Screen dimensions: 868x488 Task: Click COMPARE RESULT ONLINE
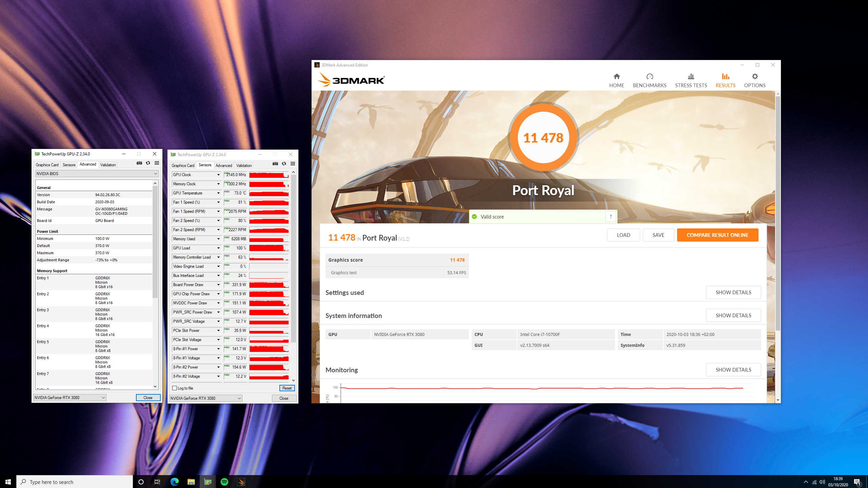point(717,235)
